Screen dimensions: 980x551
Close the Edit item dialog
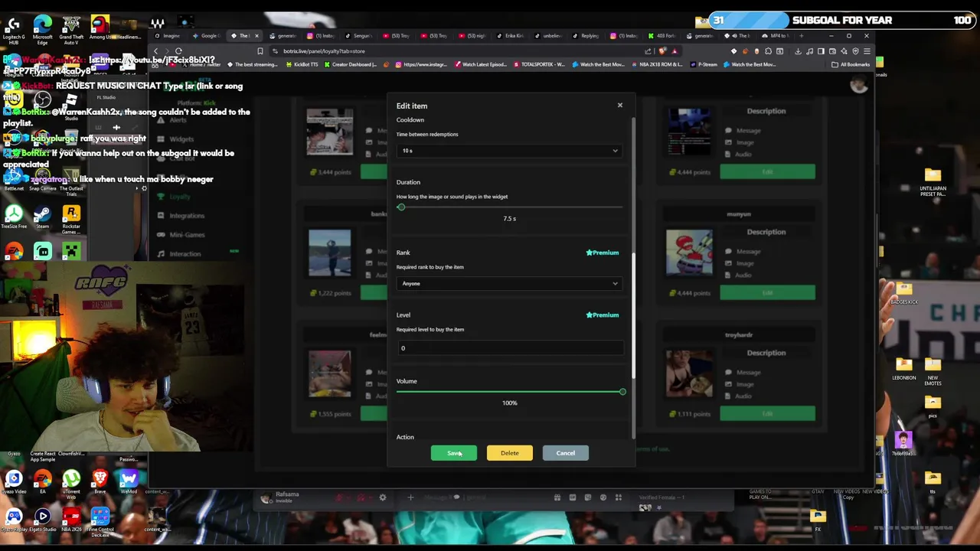(x=620, y=105)
